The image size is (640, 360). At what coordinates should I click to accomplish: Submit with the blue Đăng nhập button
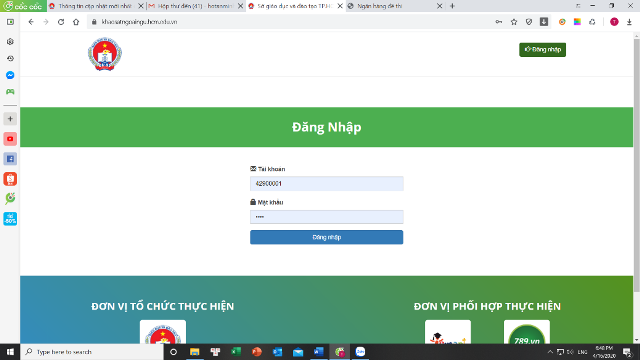[x=327, y=237]
